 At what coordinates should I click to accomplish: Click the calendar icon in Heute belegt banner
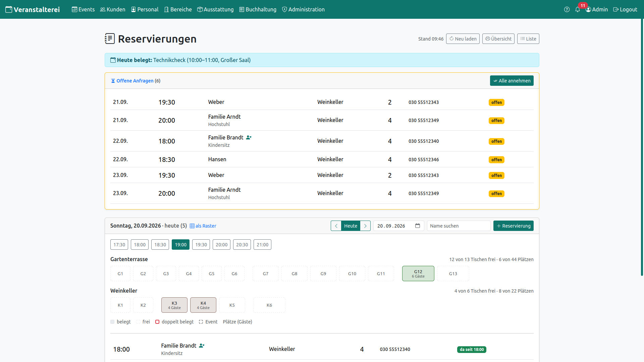[x=113, y=60]
